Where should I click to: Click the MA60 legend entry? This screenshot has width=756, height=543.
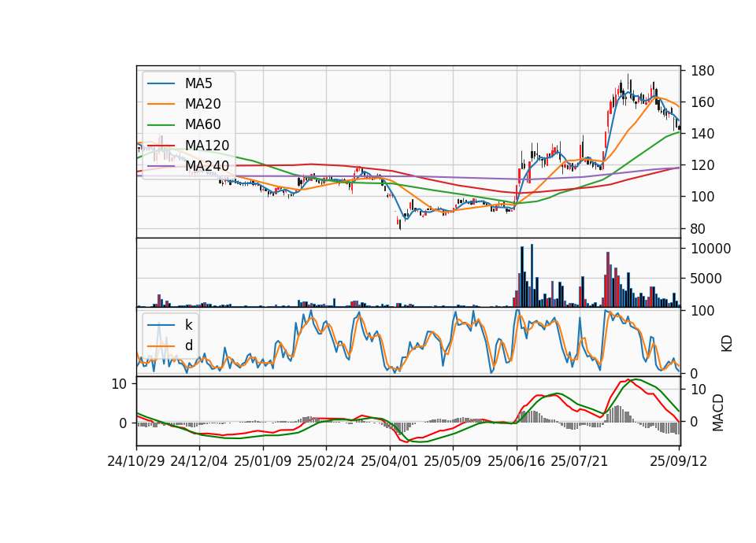pyautogui.click(x=183, y=124)
